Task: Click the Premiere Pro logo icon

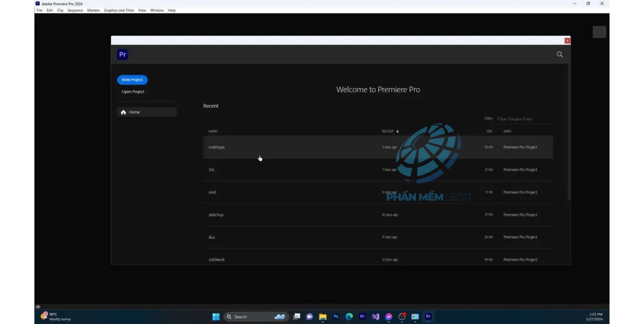Action: 122,54
